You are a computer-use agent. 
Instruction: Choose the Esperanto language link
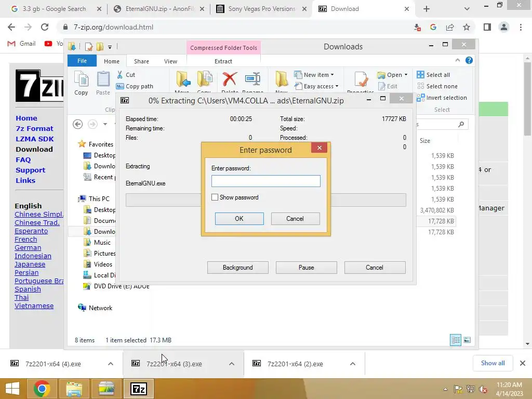click(31, 231)
